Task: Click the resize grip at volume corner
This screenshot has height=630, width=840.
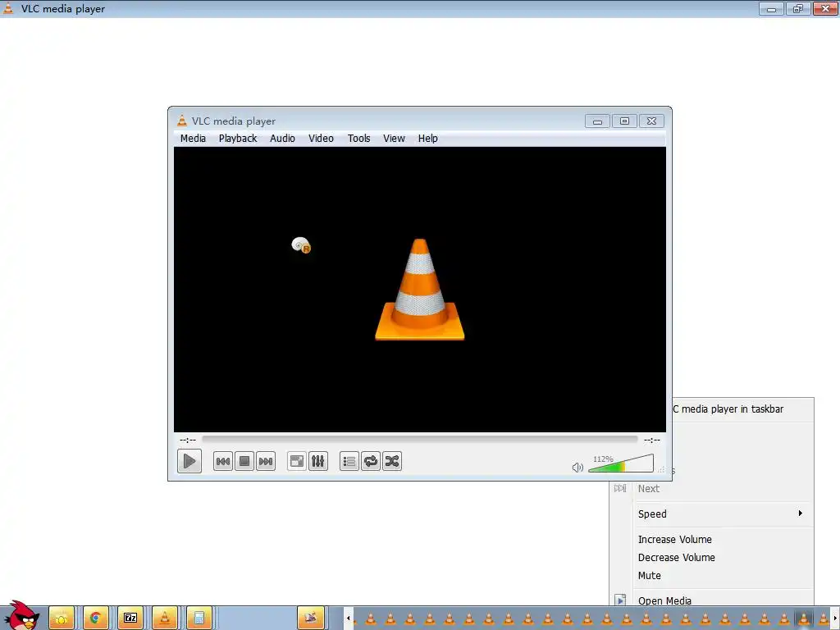Action: (661, 470)
